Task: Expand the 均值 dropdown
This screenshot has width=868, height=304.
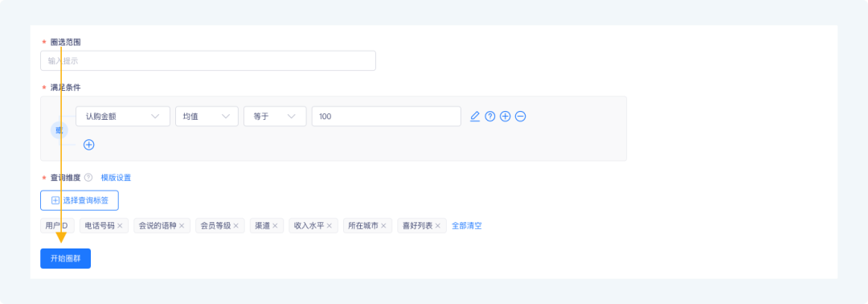Action: 207,117
